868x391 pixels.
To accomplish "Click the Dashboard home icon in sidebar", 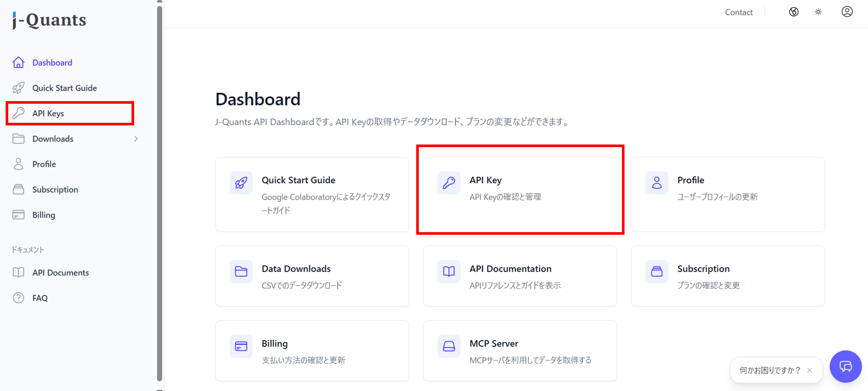I will tap(18, 62).
